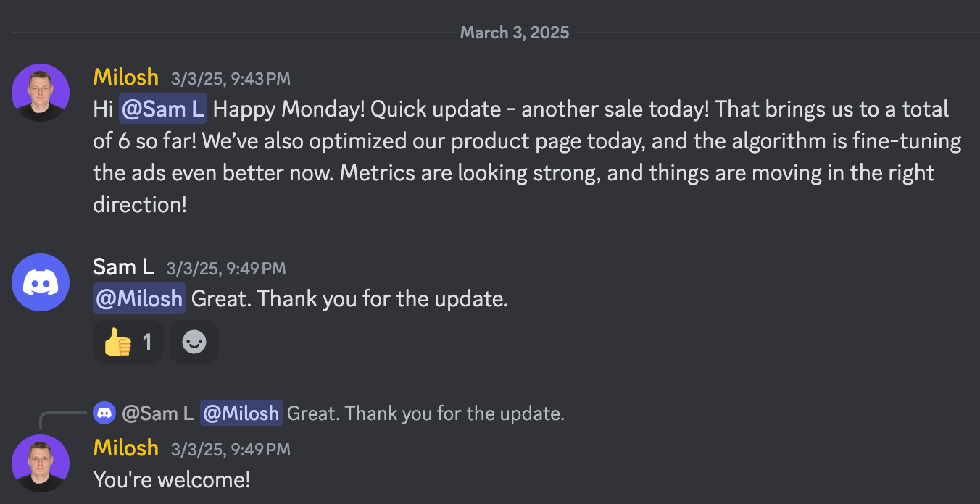Click the 9:43 PM timestamp on the first message
This screenshot has height=504, width=980.
point(231,79)
